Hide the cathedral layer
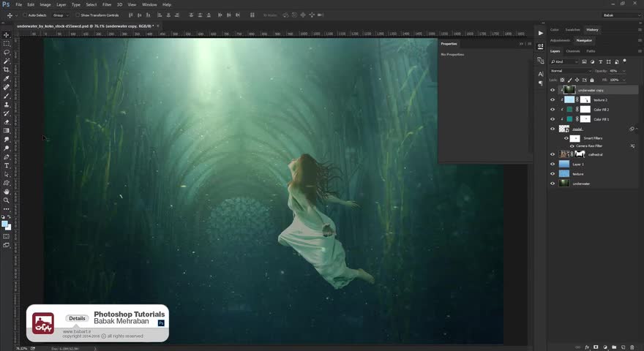Screen dimensions: 644x351 point(553,154)
